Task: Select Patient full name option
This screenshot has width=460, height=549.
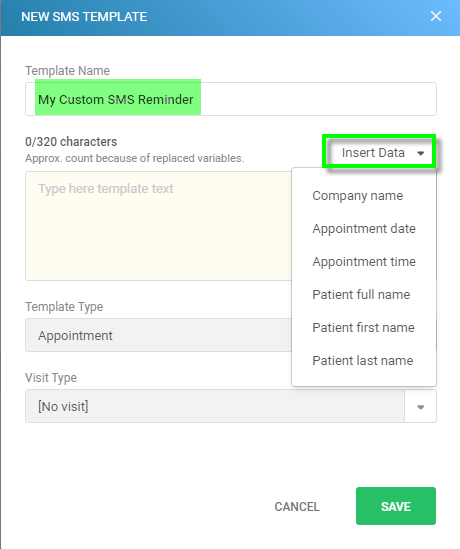Action: (x=361, y=294)
